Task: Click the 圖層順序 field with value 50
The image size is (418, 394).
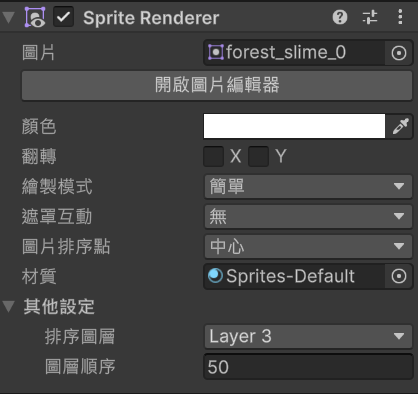Action: tap(308, 367)
